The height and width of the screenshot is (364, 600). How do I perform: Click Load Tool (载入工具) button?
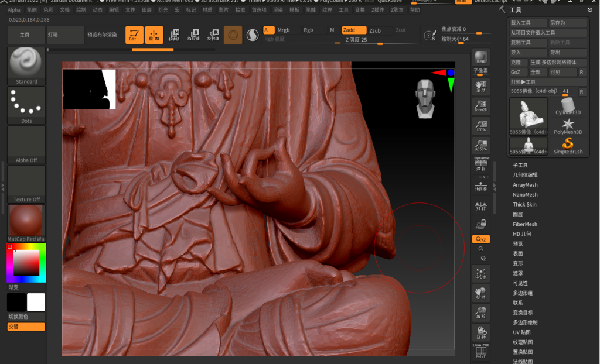click(x=528, y=23)
